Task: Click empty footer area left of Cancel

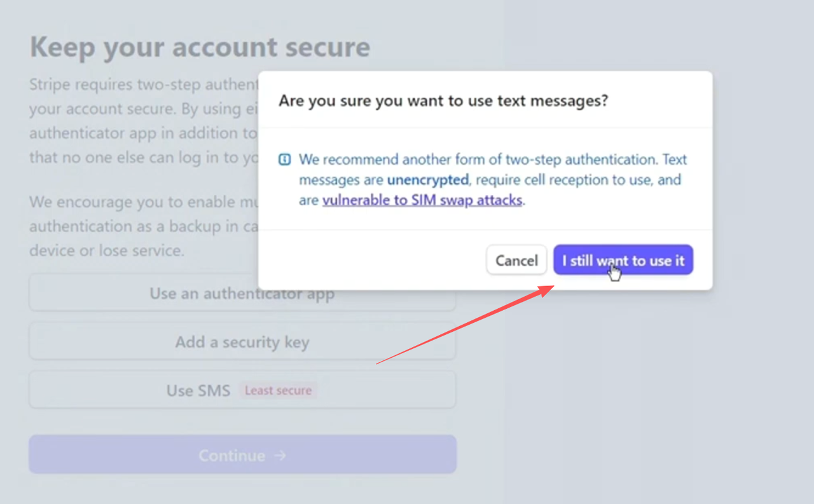Action: pyautogui.click(x=375, y=261)
